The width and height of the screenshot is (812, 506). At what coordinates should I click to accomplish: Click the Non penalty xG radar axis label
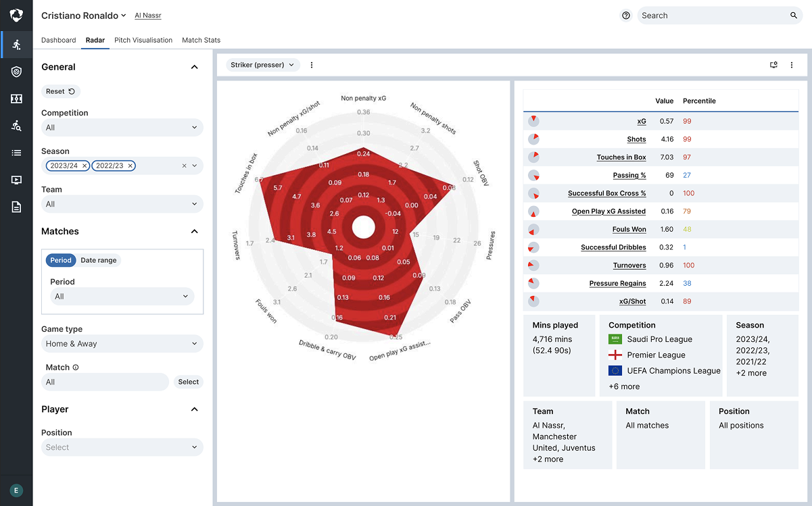[364, 98]
